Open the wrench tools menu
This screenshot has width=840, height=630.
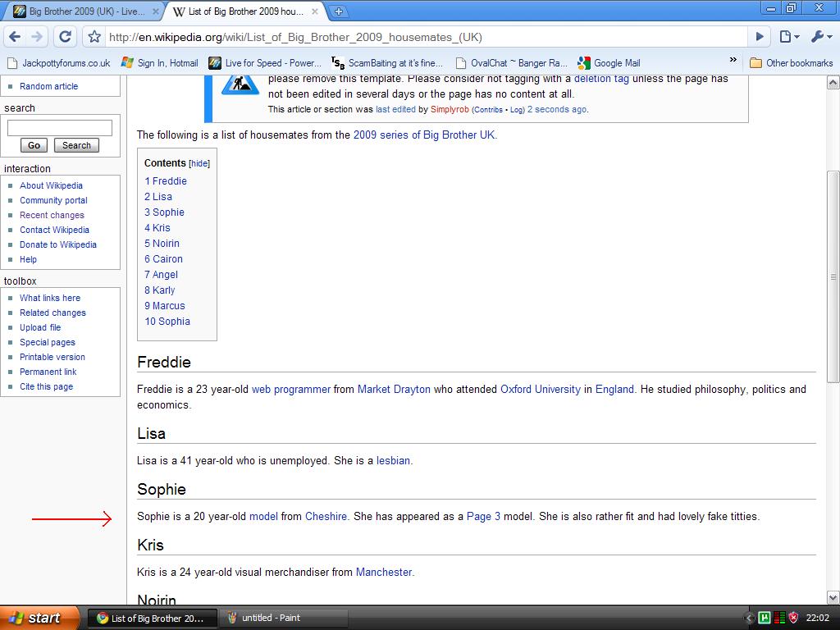coord(821,36)
